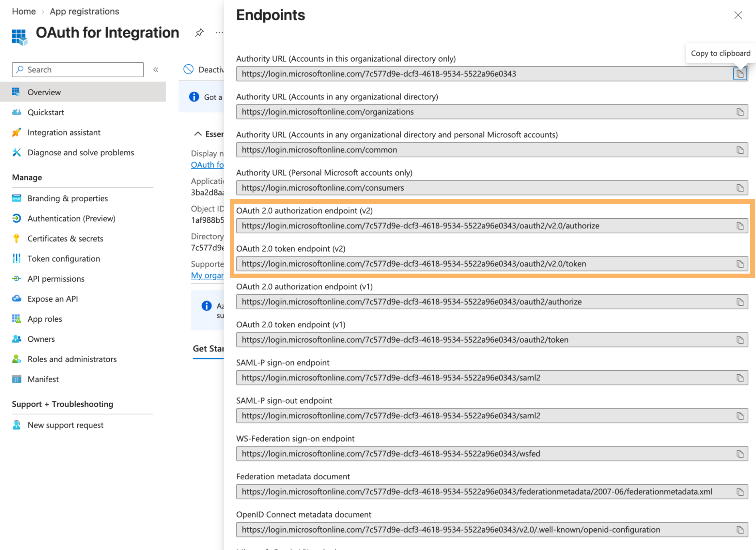The image size is (756, 550).
Task: Create a New support request
Action: pos(65,425)
